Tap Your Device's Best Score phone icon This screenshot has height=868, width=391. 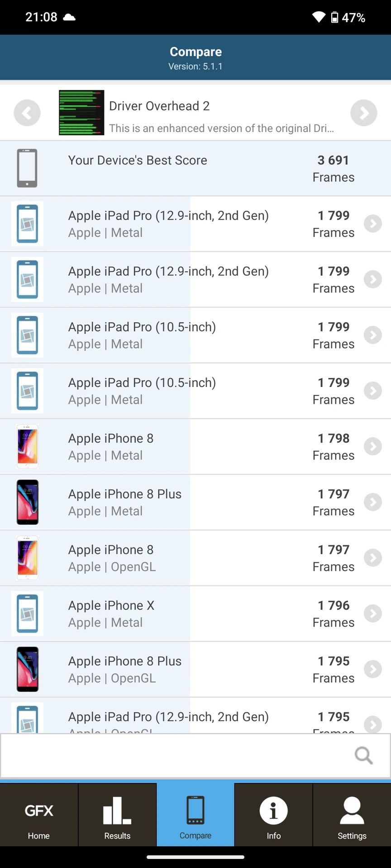point(27,168)
